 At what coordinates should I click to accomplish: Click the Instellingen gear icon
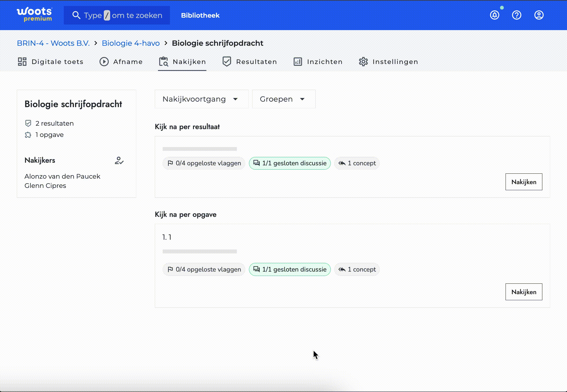(363, 62)
